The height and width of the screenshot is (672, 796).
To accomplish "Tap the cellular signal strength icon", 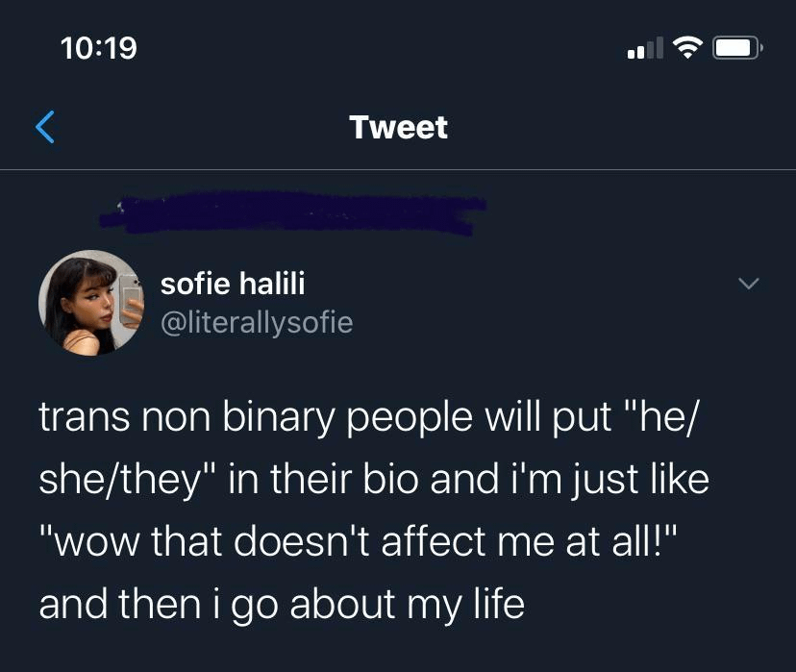I will [645, 48].
